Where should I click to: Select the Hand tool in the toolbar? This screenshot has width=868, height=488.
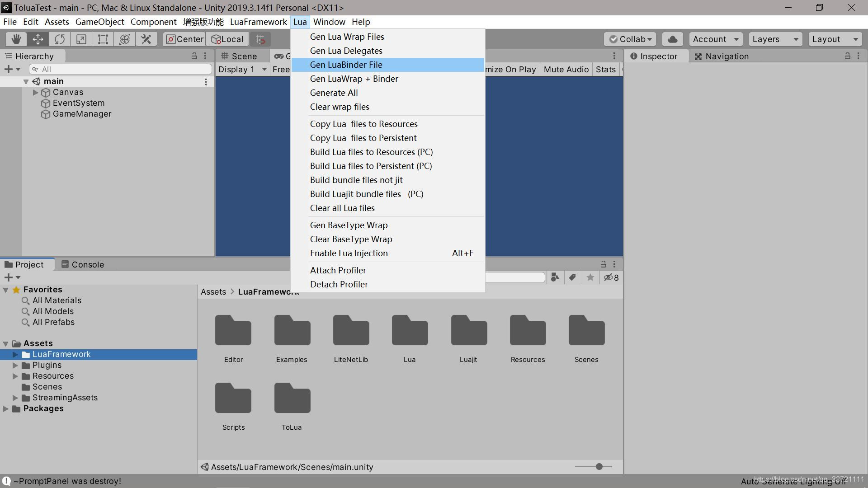point(16,39)
